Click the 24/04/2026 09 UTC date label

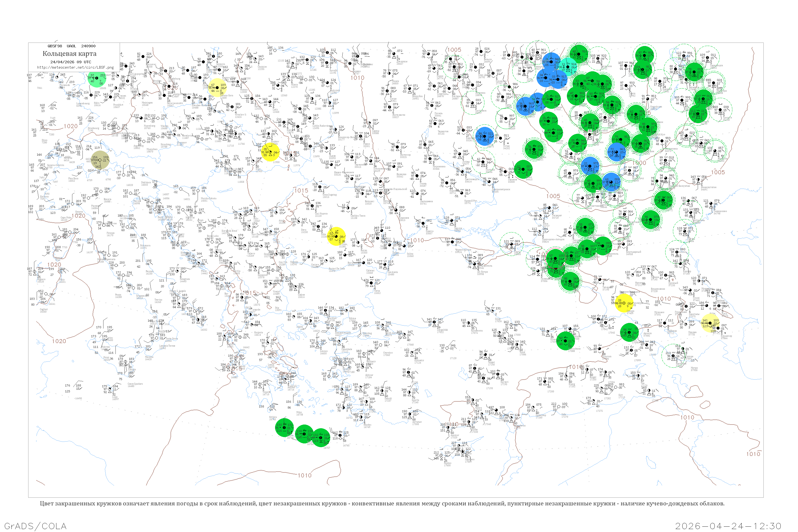70,62
